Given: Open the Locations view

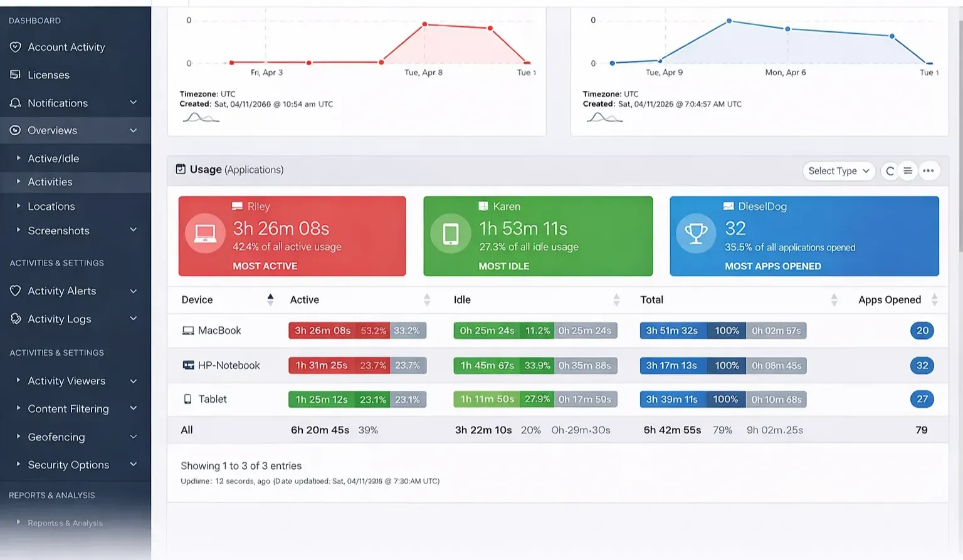Looking at the screenshot, I should (x=51, y=206).
